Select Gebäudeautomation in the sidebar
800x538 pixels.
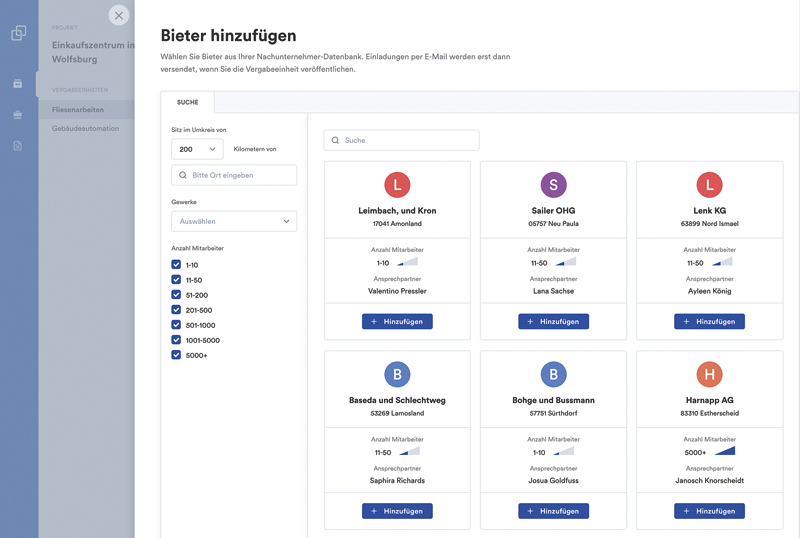(x=86, y=129)
